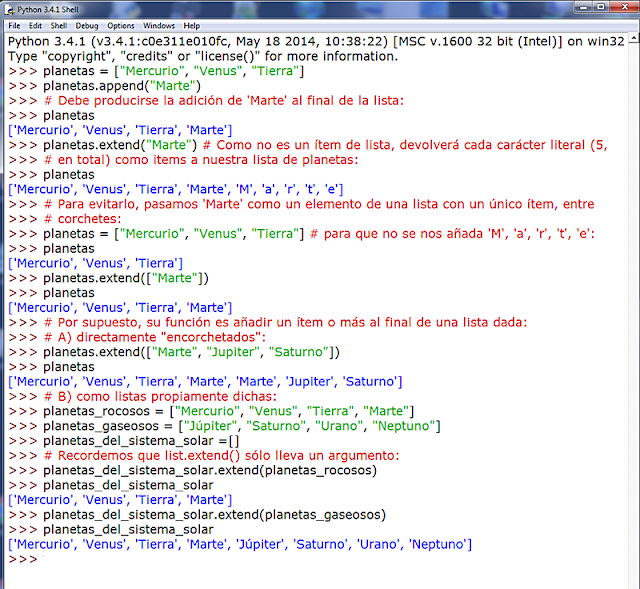This screenshot has height=589, width=640.
Task: Click the empty prompt at the bottom
Action: [23, 559]
